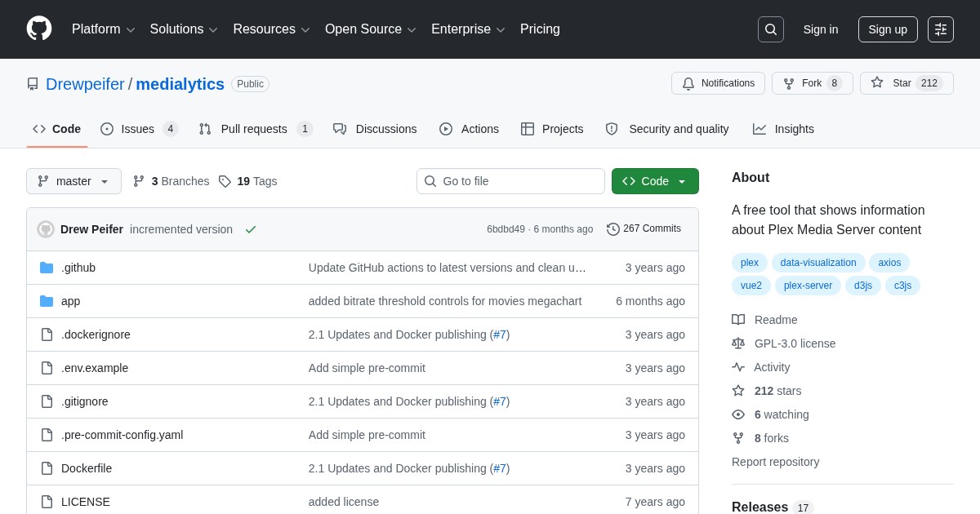
Task: Switch to the Code tab
Action: point(57,129)
